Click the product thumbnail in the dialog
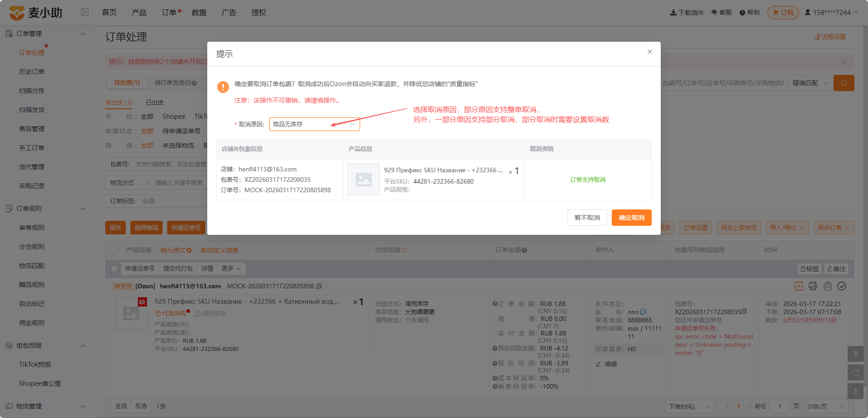This screenshot has width=868, height=418. pyautogui.click(x=364, y=180)
